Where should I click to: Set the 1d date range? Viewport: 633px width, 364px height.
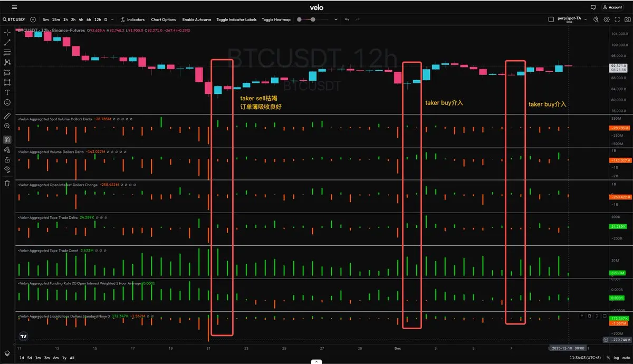tap(22, 358)
